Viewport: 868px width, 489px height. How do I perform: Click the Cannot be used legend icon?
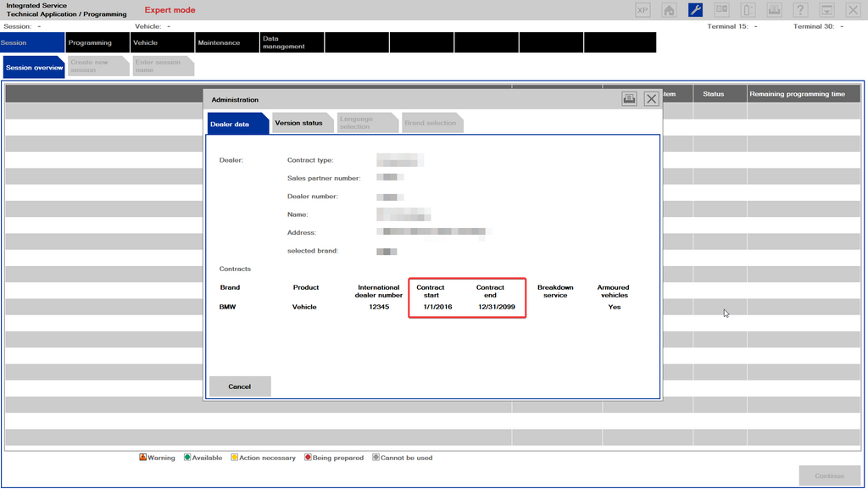(x=376, y=458)
